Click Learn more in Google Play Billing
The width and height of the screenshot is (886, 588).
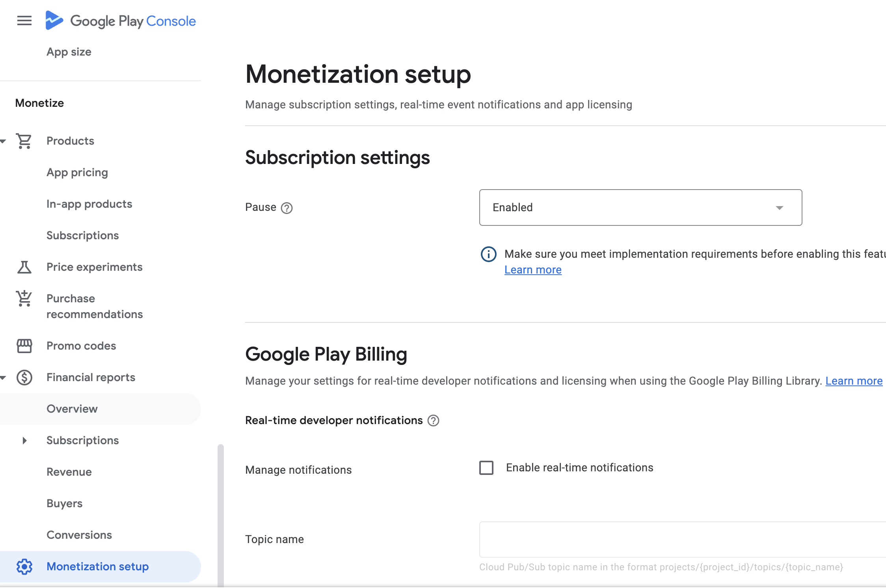(854, 381)
